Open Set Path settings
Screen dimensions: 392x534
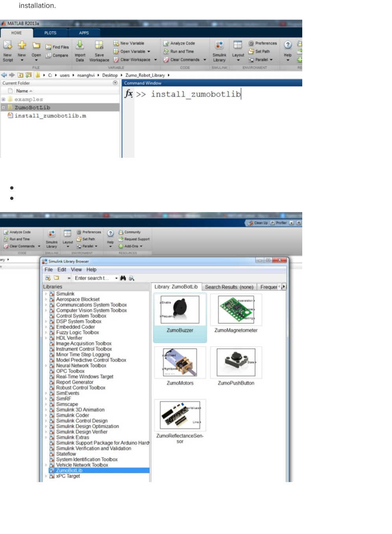261,51
